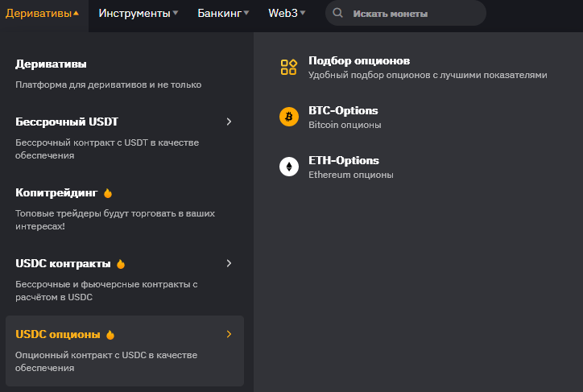583x392 pixels.
Task: Click the options picker grid icon
Action: coord(288,67)
